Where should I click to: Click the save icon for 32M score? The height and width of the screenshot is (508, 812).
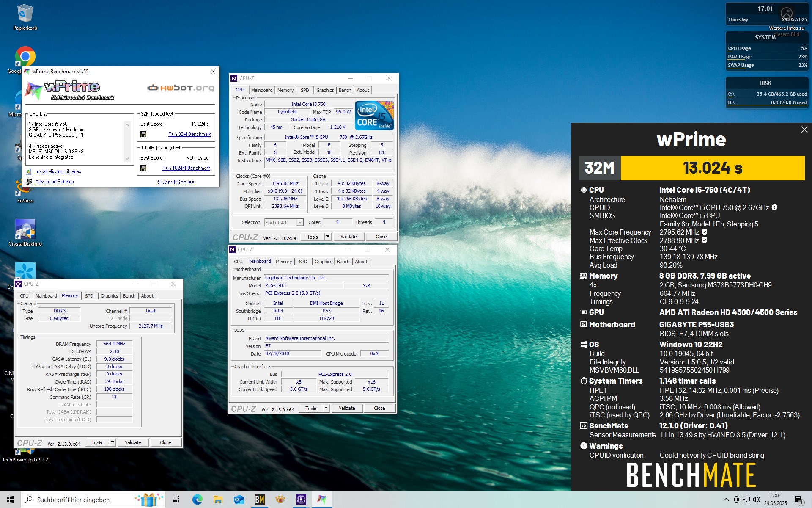tap(143, 134)
